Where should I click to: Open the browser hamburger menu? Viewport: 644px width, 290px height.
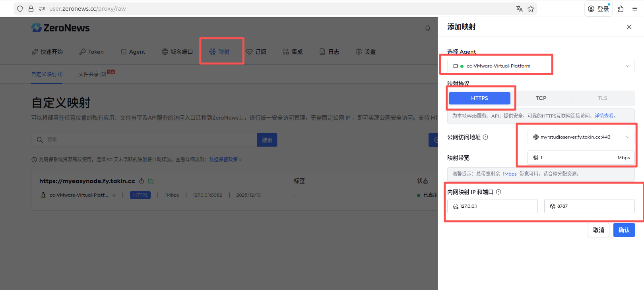(635, 9)
